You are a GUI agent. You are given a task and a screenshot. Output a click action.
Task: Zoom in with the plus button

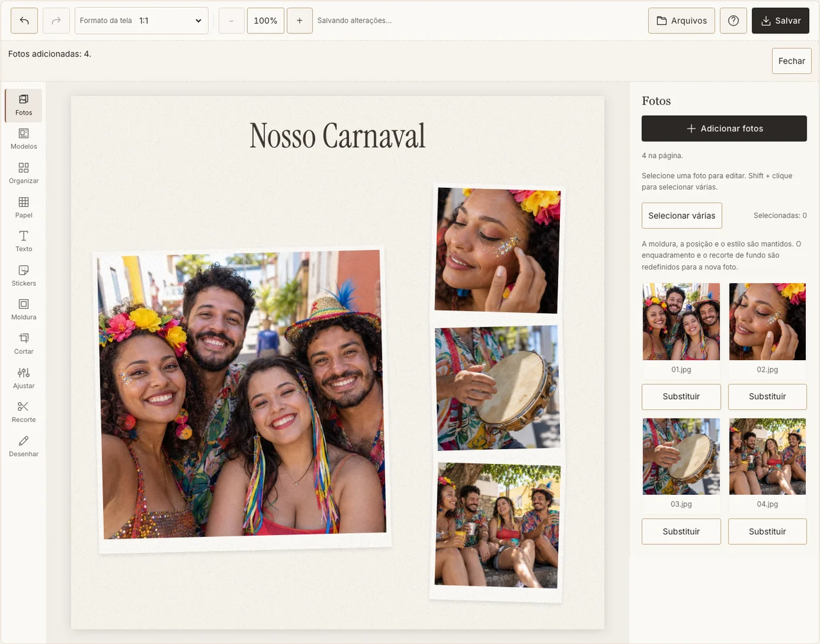click(x=300, y=21)
